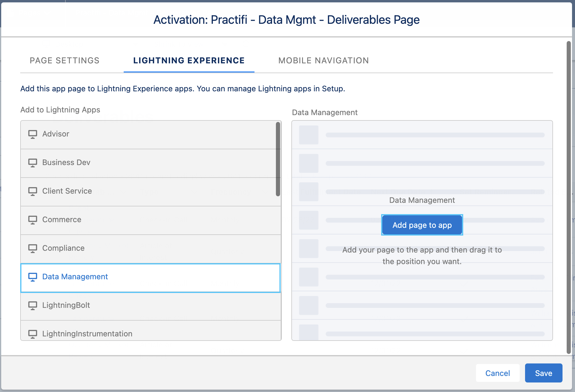Click the Data Management monitor icon
This screenshot has height=392, width=575.
point(33,277)
